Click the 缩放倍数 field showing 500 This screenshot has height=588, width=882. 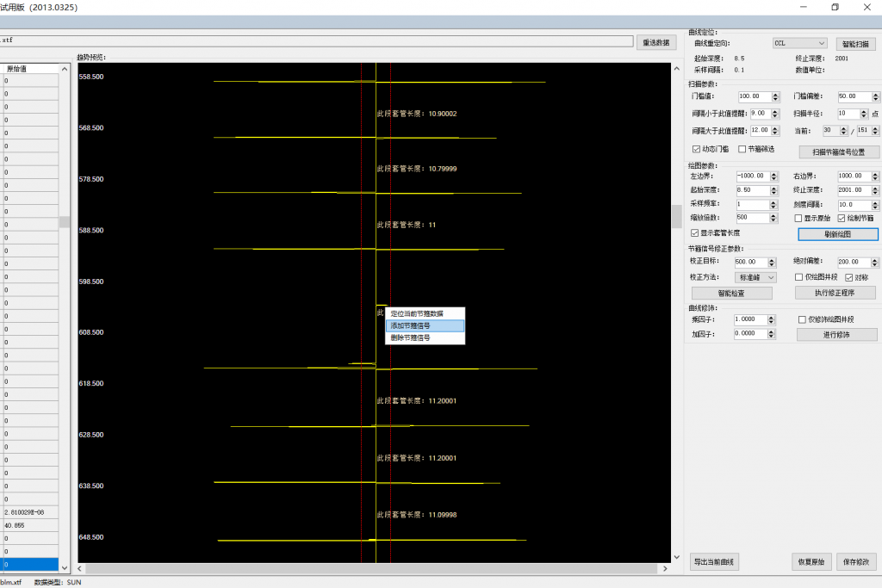pyautogui.click(x=752, y=218)
